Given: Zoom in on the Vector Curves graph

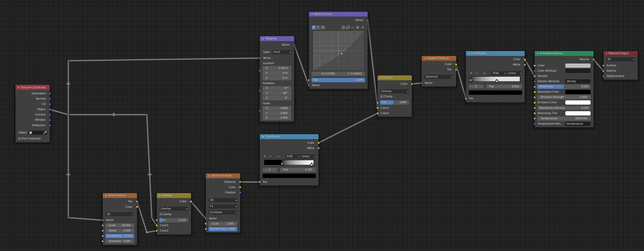Looking at the screenshot, I should coord(343,28).
